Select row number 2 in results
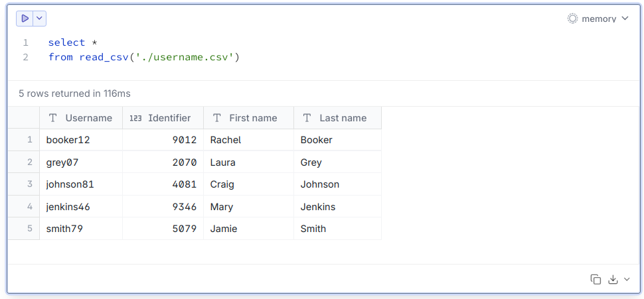The image size is (644, 299). [x=24, y=162]
